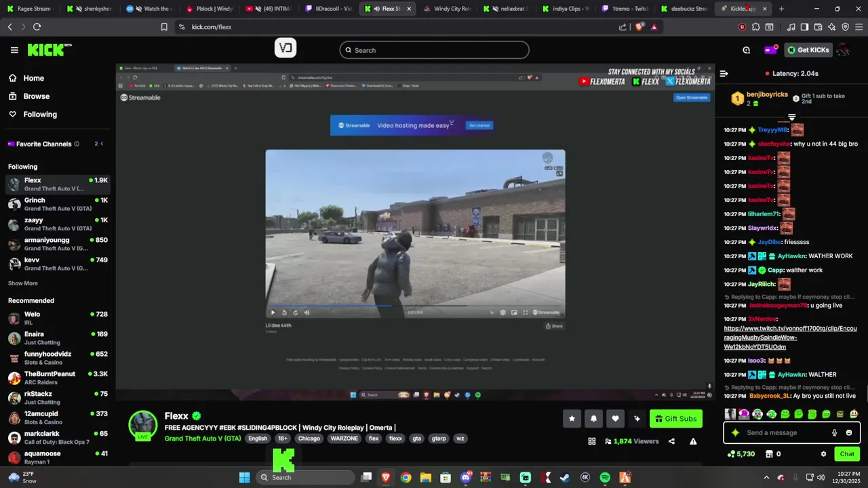Open recommended channel TheBurntPeanut

[58, 378]
